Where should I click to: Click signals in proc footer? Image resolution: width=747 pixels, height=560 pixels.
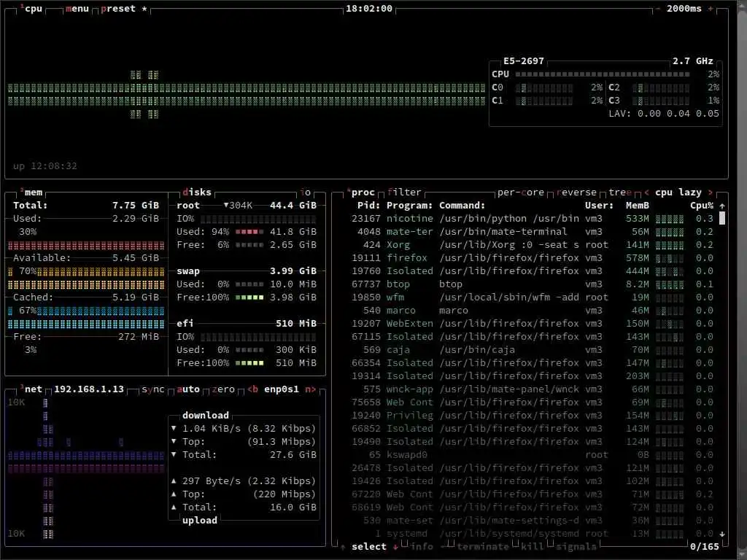pos(576,547)
